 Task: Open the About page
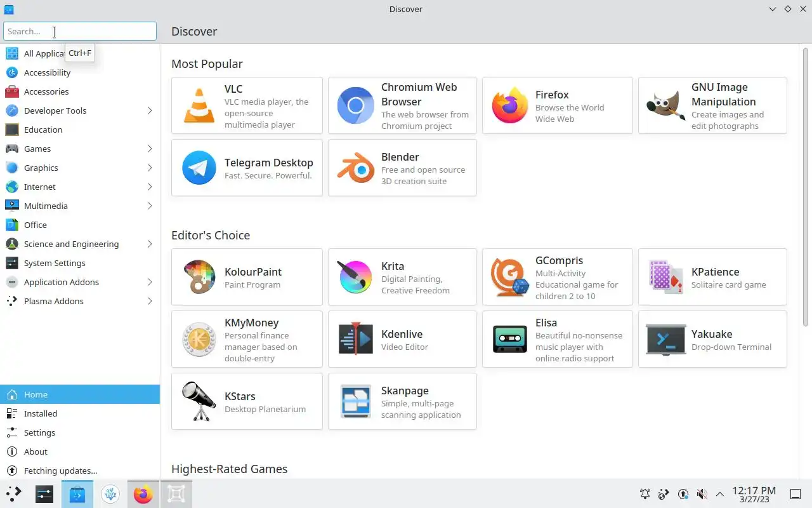[x=80, y=451]
